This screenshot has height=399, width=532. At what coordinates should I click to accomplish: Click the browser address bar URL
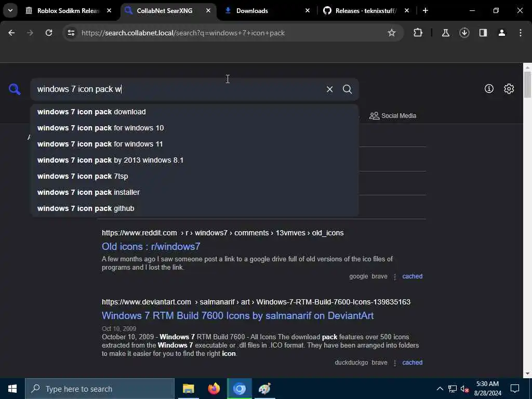pyautogui.click(x=183, y=33)
